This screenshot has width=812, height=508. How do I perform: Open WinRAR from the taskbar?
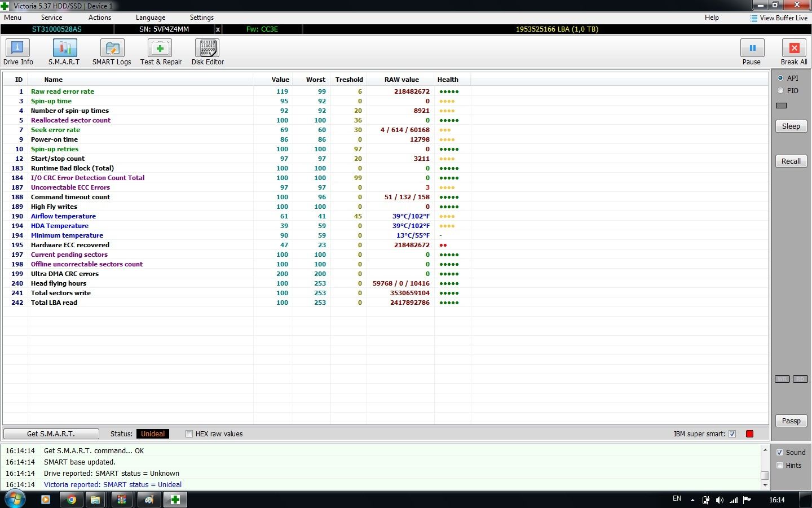tap(121, 500)
